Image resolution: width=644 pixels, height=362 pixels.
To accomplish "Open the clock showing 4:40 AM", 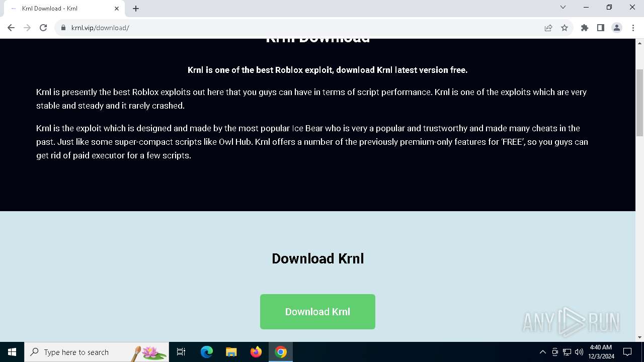I will (x=601, y=352).
